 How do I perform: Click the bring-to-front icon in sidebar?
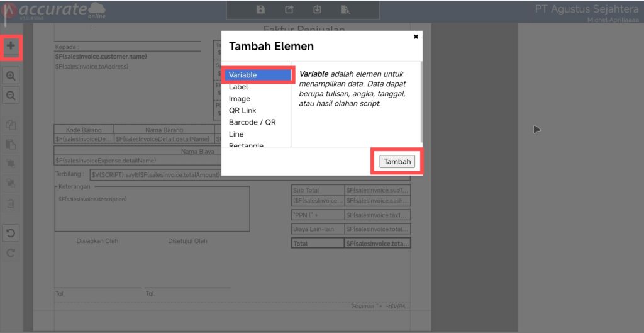click(x=11, y=163)
